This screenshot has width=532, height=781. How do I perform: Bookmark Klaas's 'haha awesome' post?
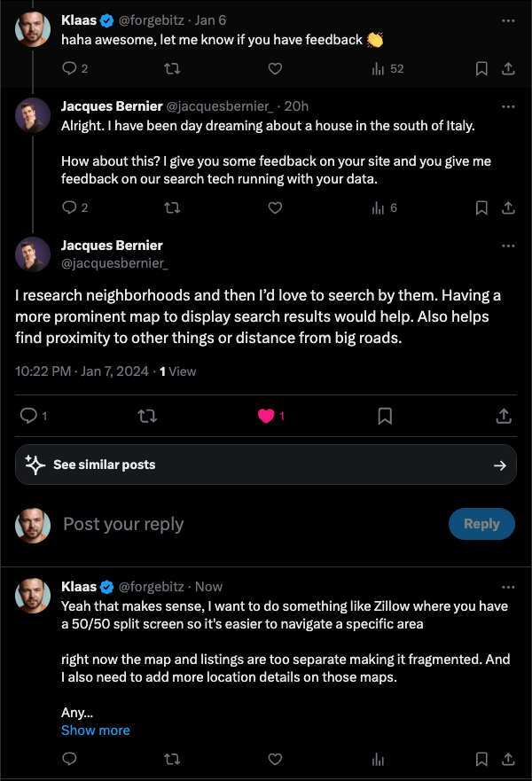[x=481, y=68]
